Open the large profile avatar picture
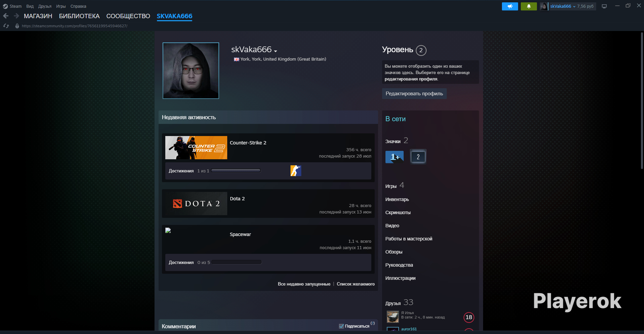644x334 pixels. [191, 71]
